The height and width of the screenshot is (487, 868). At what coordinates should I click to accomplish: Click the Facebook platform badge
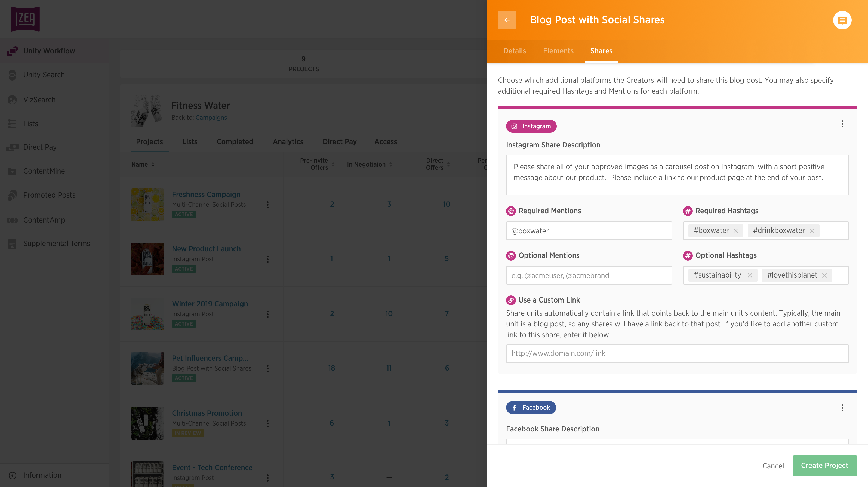531,408
